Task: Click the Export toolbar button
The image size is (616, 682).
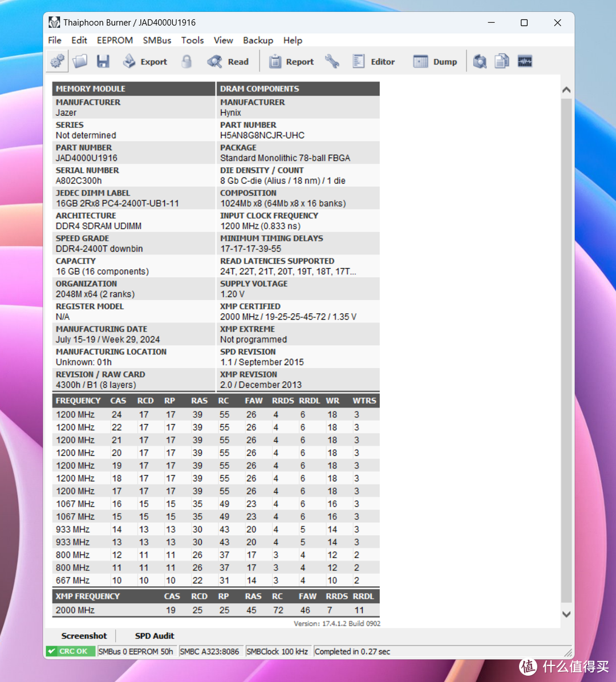Action: point(145,61)
